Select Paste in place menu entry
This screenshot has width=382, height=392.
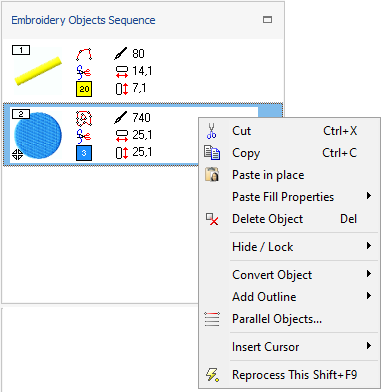coord(289,175)
